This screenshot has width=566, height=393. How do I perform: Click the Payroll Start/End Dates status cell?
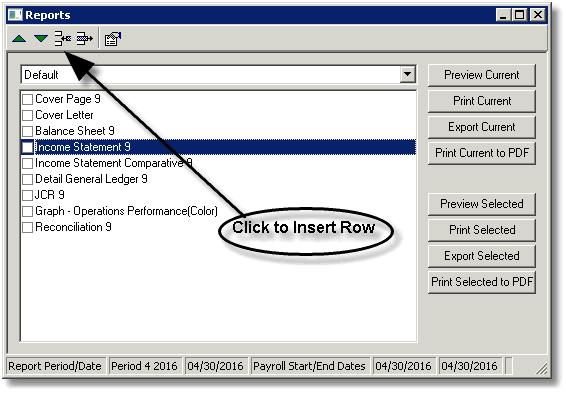click(x=310, y=366)
